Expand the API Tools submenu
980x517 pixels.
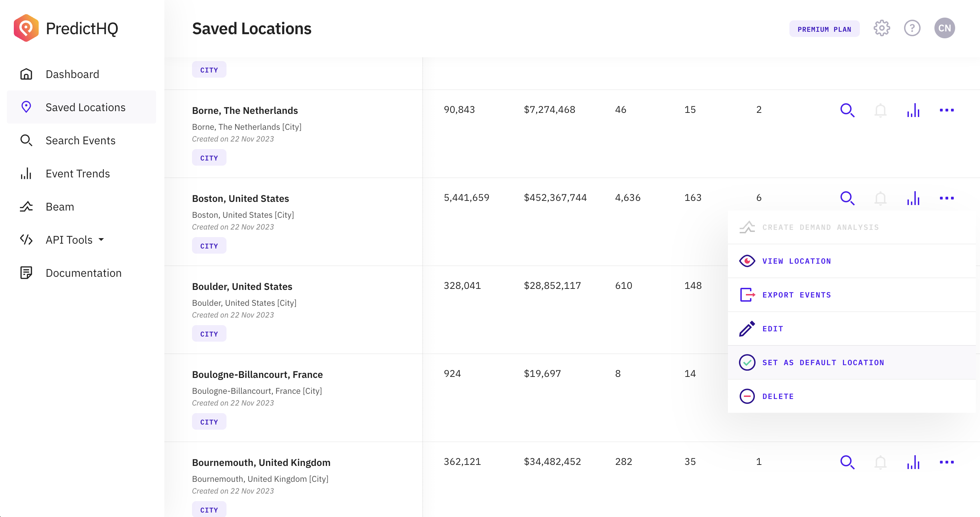coord(69,240)
